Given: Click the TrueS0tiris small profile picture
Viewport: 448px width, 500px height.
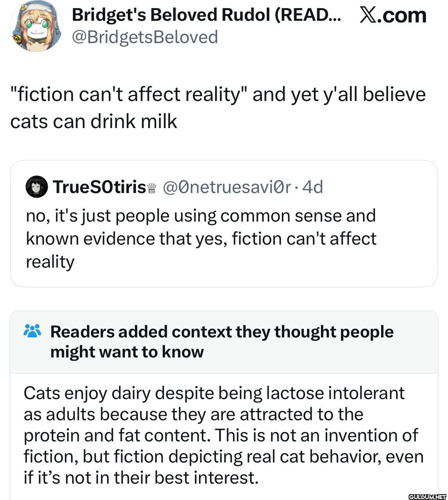Looking at the screenshot, I should pos(37,187).
